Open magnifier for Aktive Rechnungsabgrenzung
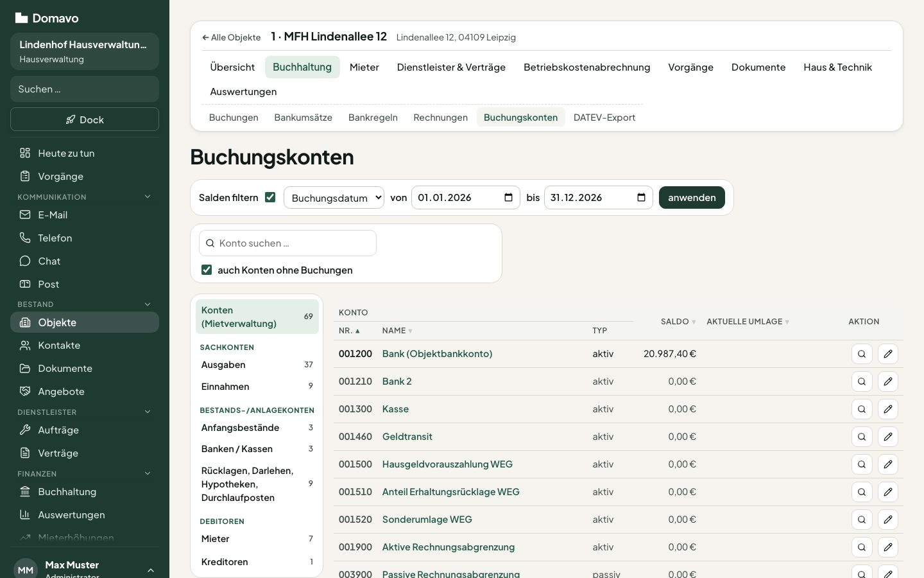The width and height of the screenshot is (924, 578). [862, 547]
